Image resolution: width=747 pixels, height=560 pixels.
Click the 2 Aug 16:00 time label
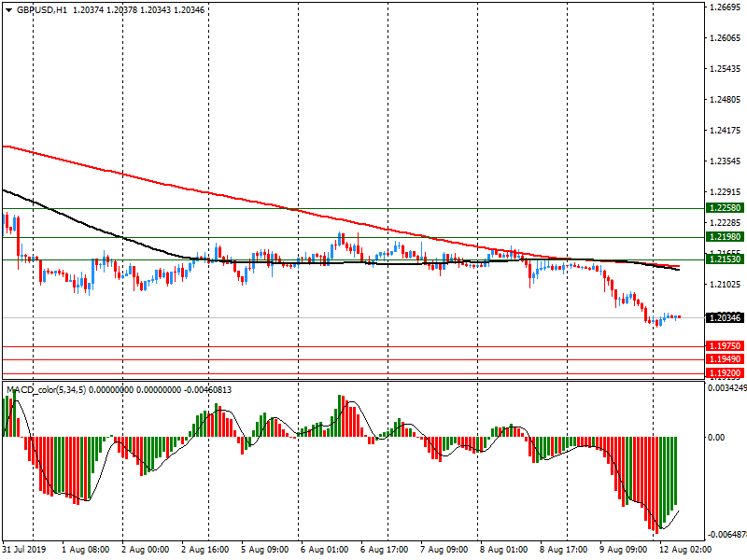click(205, 550)
